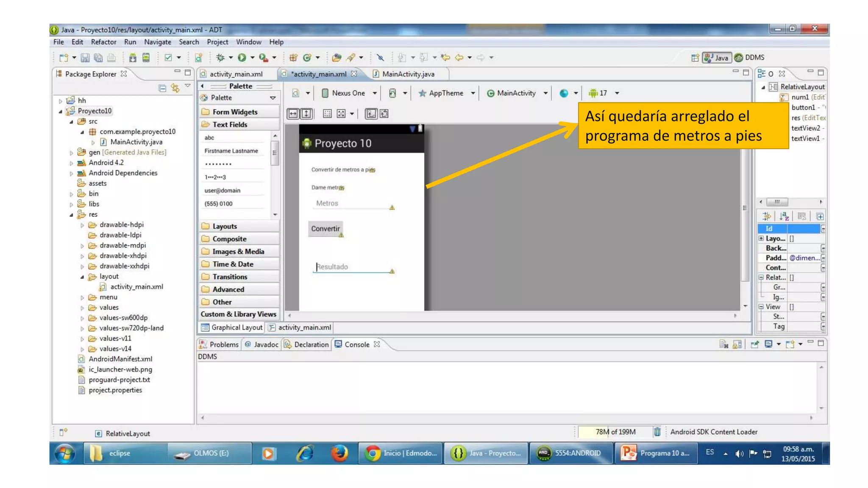Open the Nexus One device dropdown
The height and width of the screenshot is (488, 868).
click(x=375, y=93)
